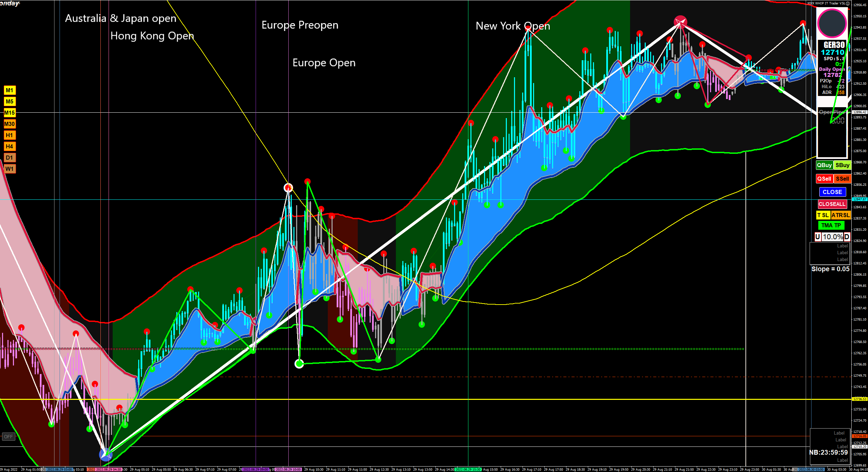Click the SBuy button
Screen dimensions: 868x472
[842, 165]
